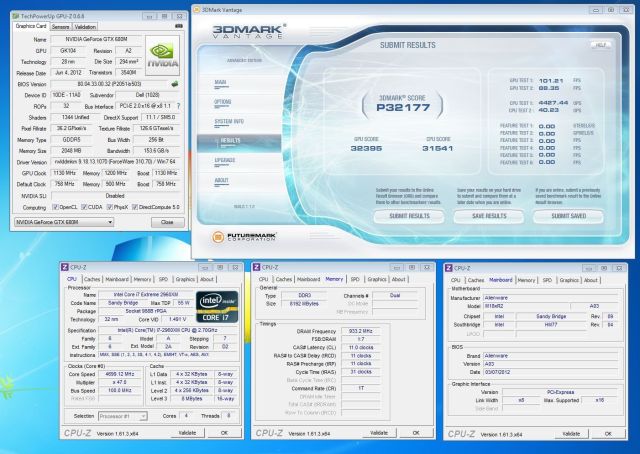Screen dimensions: 640x454
Task: Click Validate in the first CPU-Z window
Action: click(x=187, y=433)
